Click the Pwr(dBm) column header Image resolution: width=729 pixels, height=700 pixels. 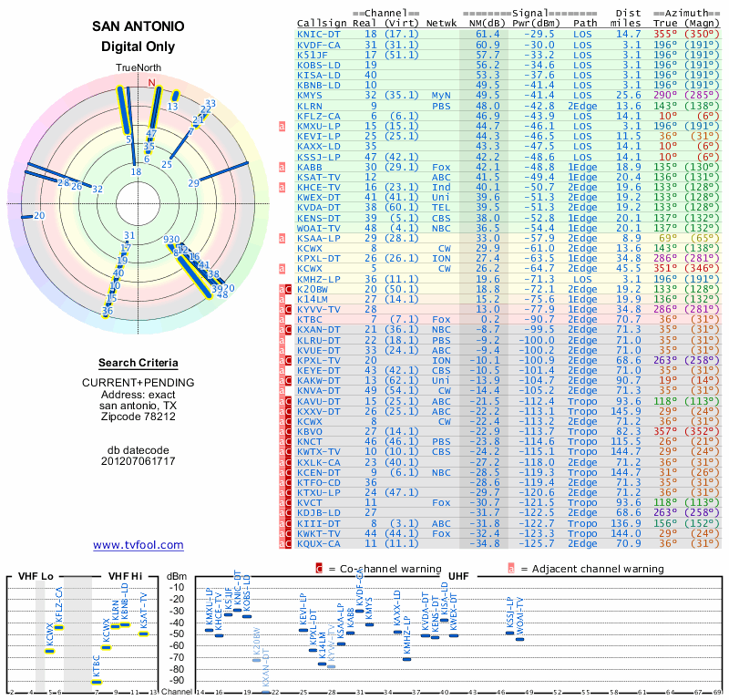[536, 24]
